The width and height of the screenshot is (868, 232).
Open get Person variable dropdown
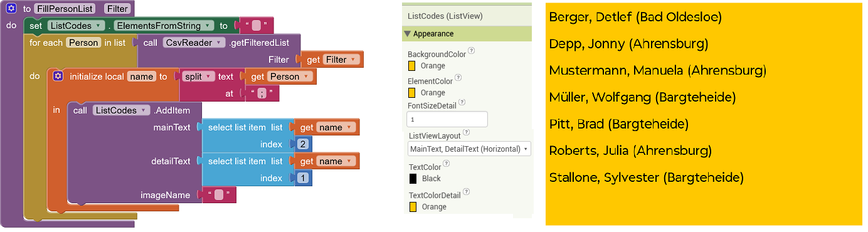[289, 76]
